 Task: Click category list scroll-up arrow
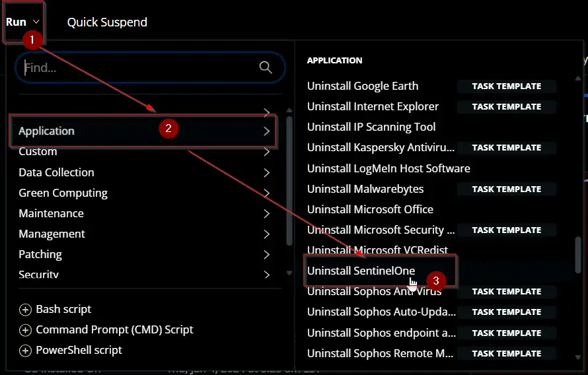click(x=289, y=110)
